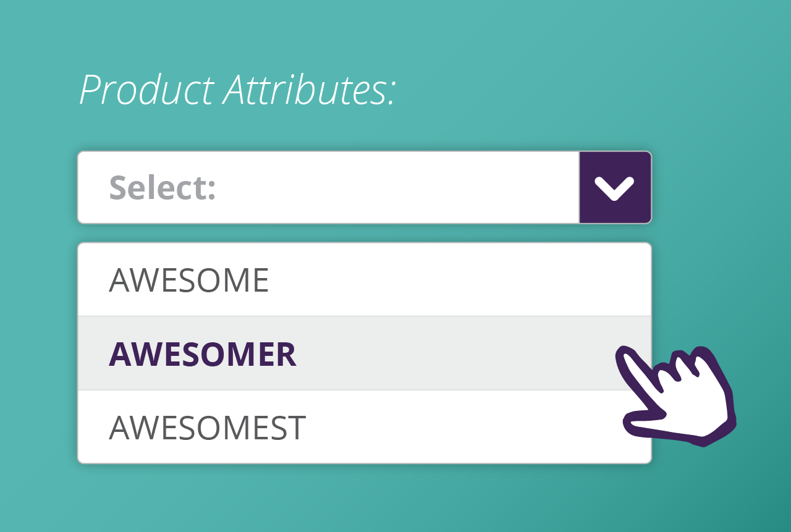Collapse the list using the purple arrow button
The width and height of the screenshot is (791, 532).
615,188
